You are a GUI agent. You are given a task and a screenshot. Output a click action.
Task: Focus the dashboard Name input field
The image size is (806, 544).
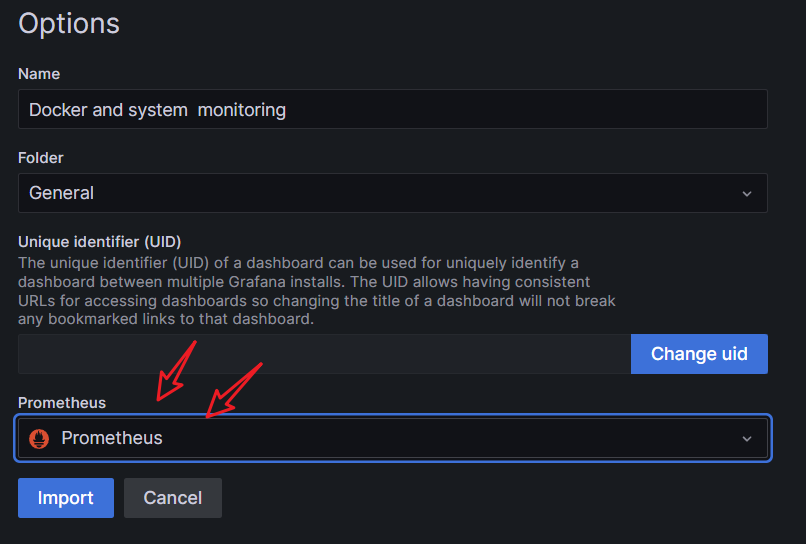[392, 109]
